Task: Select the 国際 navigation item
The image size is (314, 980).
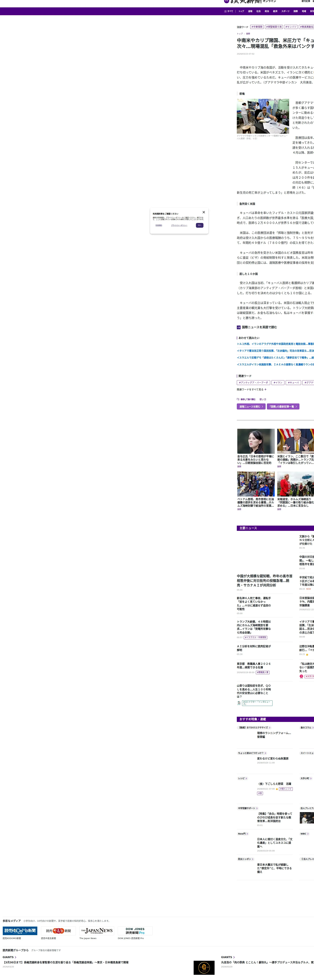Action: [x=296, y=11]
